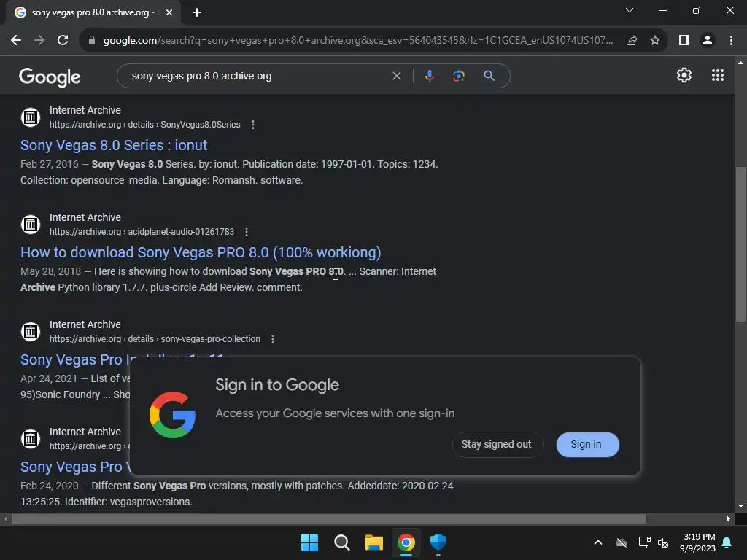Clear the search query with X
The image size is (747, 560).
pyautogui.click(x=396, y=76)
